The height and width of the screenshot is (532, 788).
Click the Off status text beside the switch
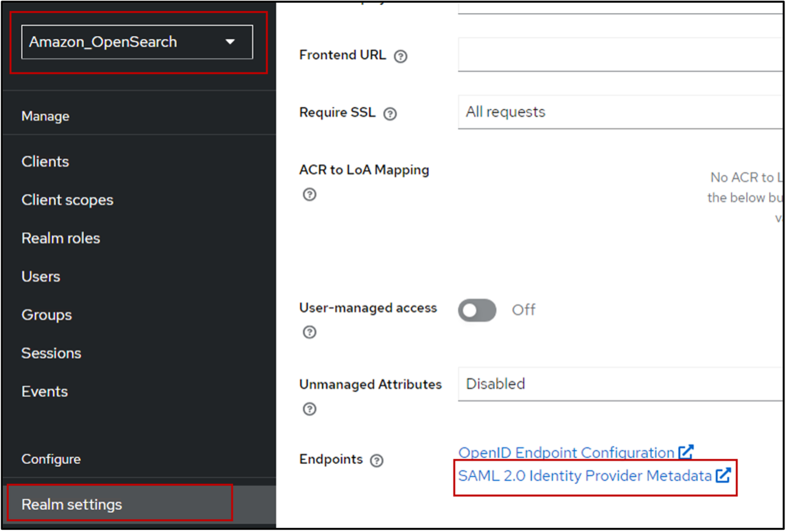pos(524,310)
